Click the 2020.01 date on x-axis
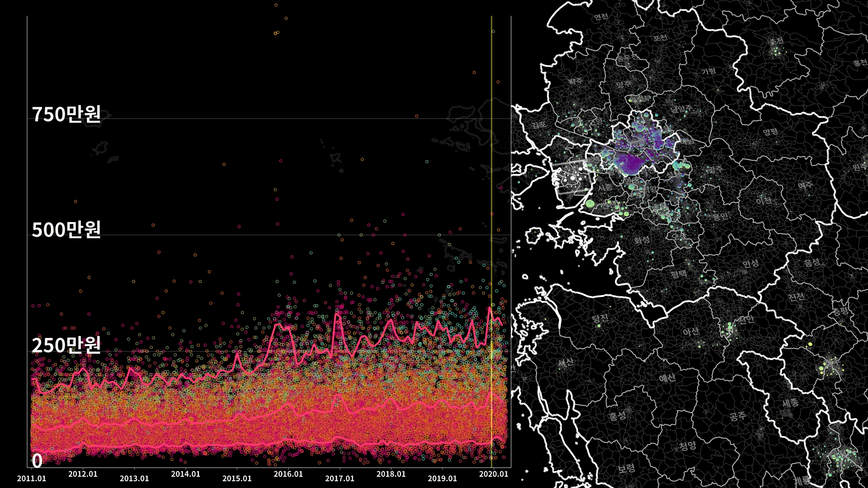868x488 pixels. [x=494, y=474]
